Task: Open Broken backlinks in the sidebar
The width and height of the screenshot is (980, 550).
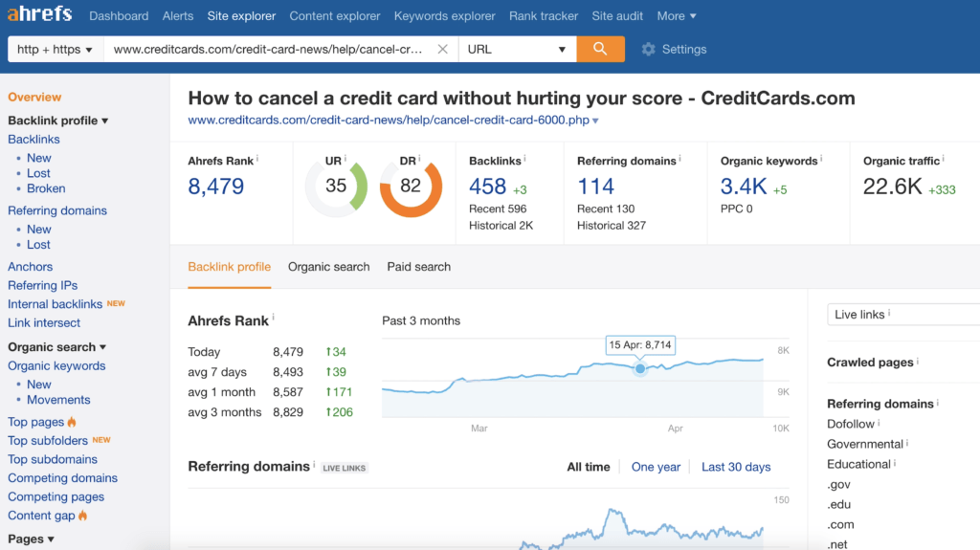Action: pos(46,188)
